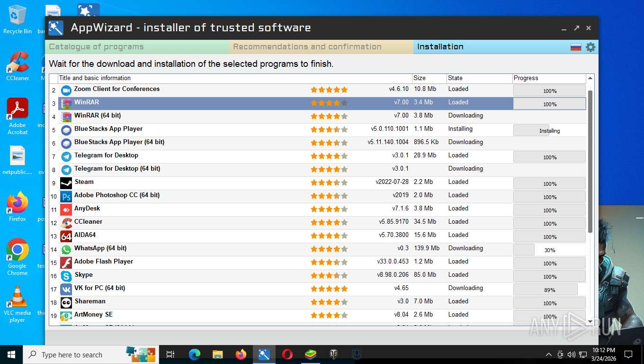
Task: Open Recommendations and confirmation tab
Action: 322,47
